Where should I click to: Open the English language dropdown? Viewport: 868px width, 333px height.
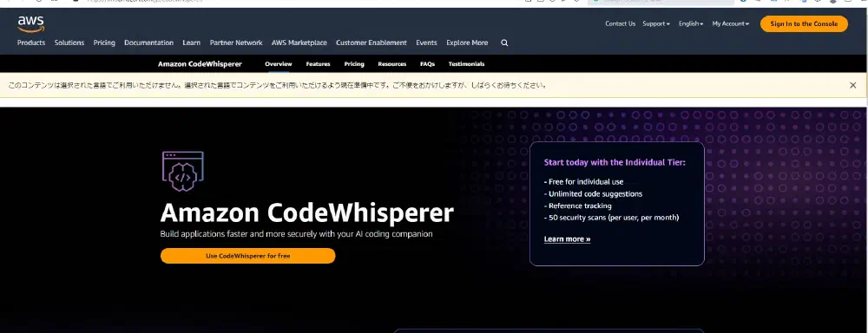coord(691,23)
